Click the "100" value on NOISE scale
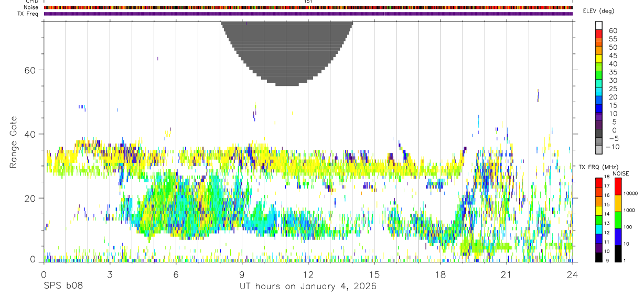 628,227
